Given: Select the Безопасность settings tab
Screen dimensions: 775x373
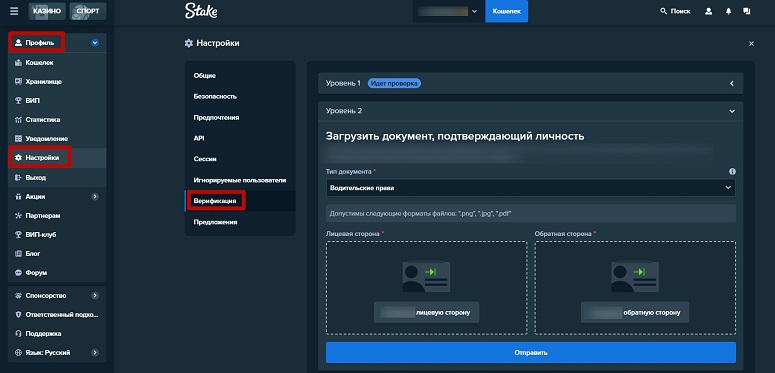Looking at the screenshot, I should click(240, 96).
